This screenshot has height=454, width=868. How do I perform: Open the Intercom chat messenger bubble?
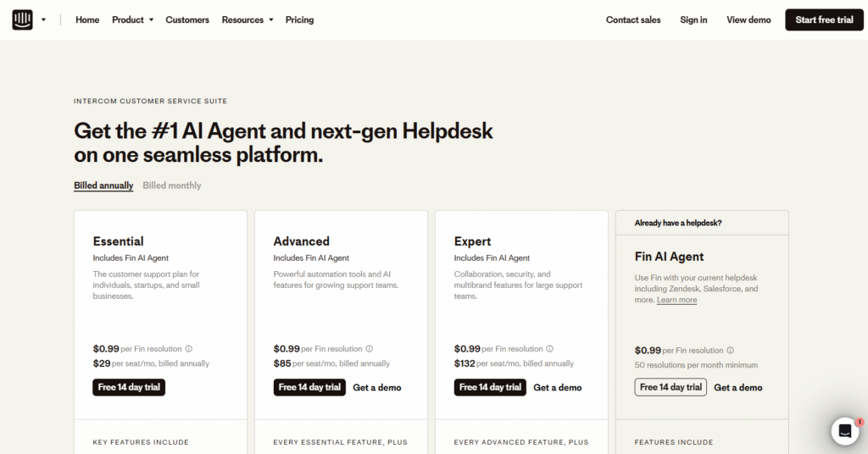[844, 431]
